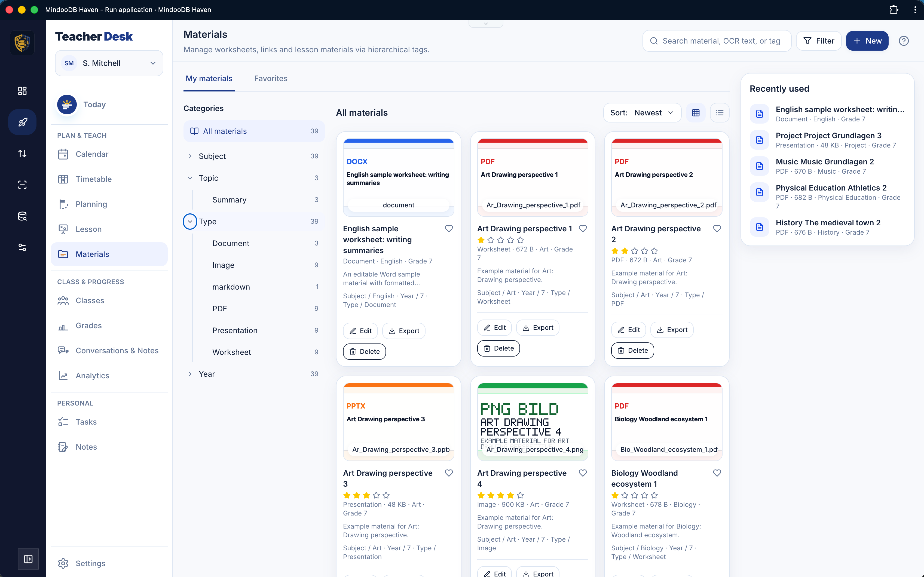
Task: Open Calendar in the sidebar
Action: pyautogui.click(x=109, y=154)
